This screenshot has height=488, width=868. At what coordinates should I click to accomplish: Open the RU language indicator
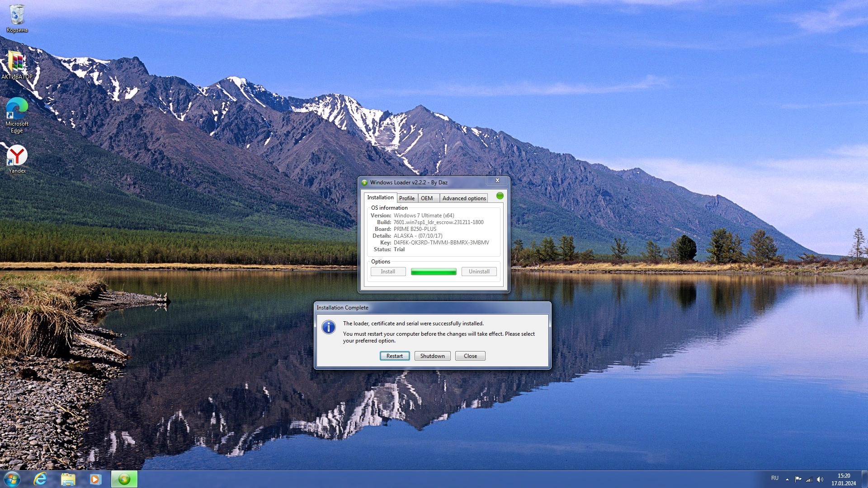775,478
